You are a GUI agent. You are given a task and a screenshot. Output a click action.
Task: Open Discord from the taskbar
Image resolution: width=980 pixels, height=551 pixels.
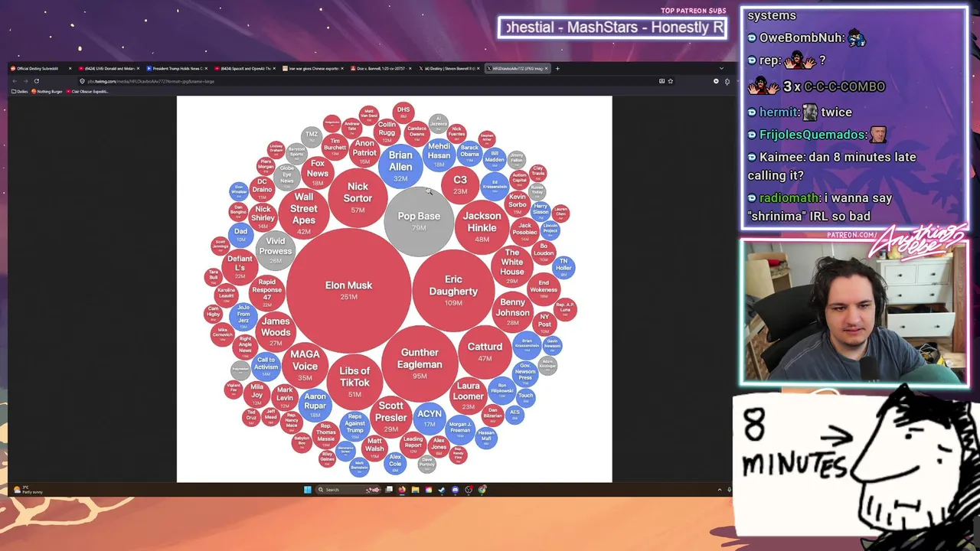[455, 490]
